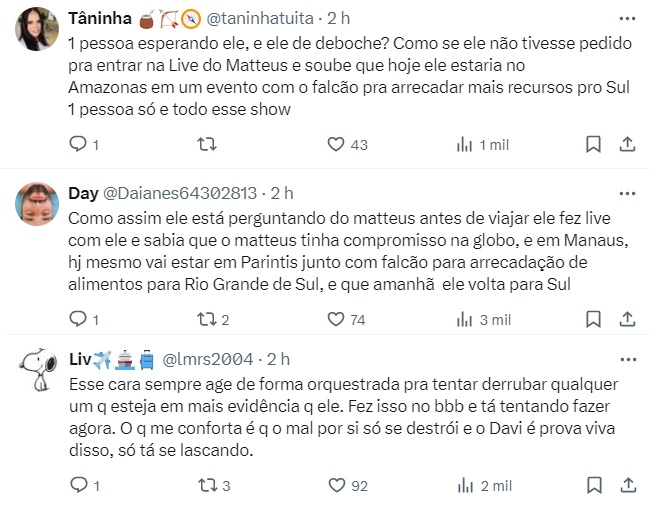The image size is (650, 507).
Task: Open more options on Liv's tweet
Action: pos(626,358)
